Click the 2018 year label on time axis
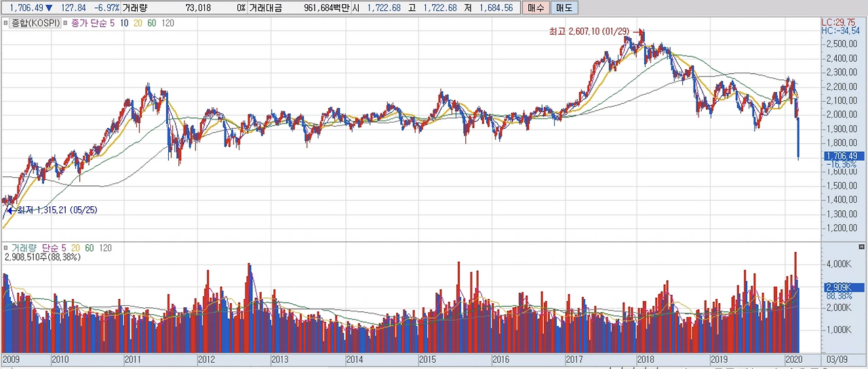The image size is (868, 369). (x=646, y=359)
